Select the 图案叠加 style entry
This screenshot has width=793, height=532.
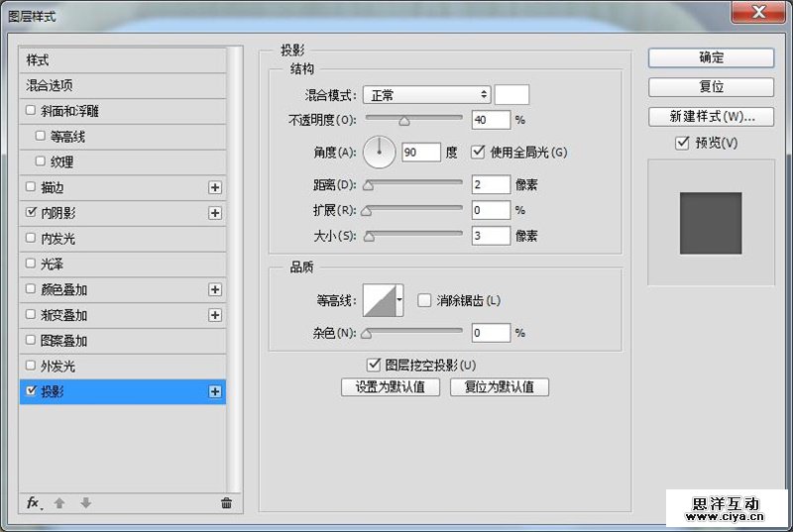(x=122, y=341)
